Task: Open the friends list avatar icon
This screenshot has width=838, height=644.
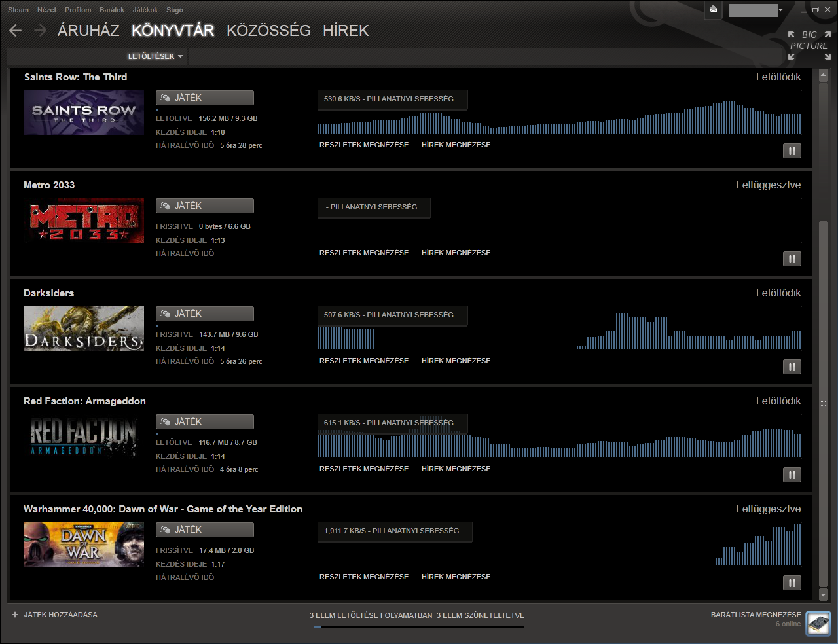Action: coord(818,623)
